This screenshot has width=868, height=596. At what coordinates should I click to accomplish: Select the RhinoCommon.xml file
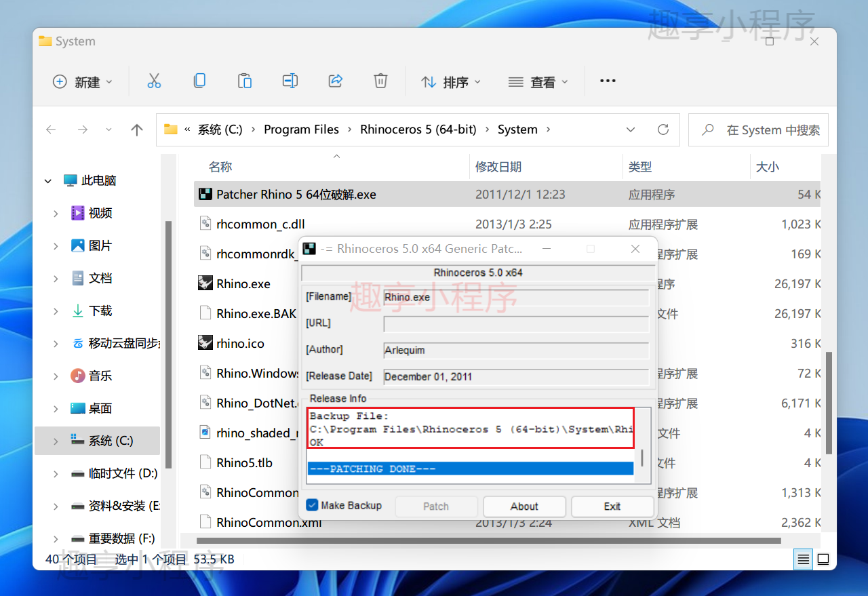(x=269, y=522)
